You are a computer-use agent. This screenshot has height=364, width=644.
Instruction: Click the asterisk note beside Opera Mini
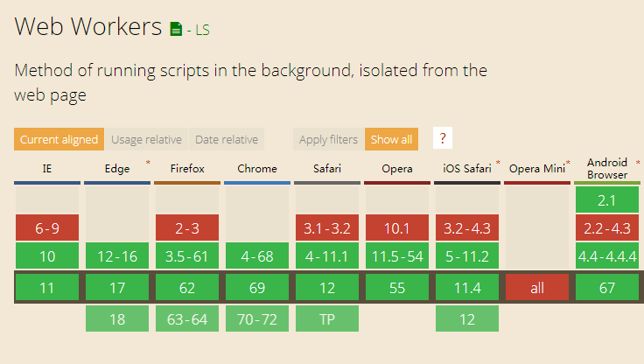568,163
